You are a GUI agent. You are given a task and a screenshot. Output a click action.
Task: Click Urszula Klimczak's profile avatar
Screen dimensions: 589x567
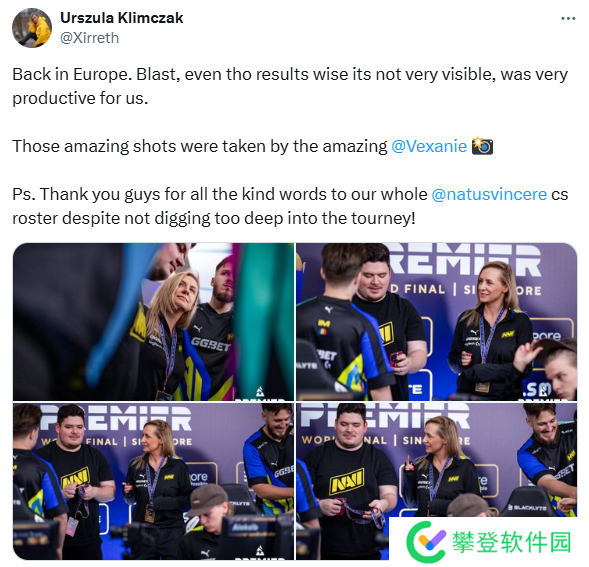(x=32, y=28)
